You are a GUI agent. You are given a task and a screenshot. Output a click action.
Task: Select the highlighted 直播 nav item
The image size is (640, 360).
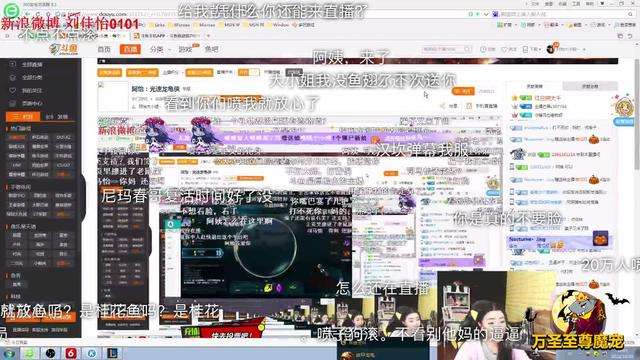click(x=130, y=49)
